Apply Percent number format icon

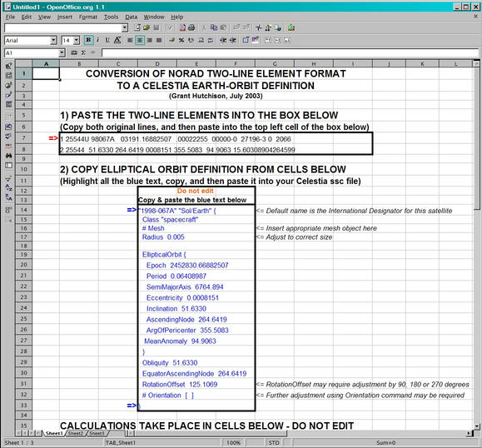point(181,40)
